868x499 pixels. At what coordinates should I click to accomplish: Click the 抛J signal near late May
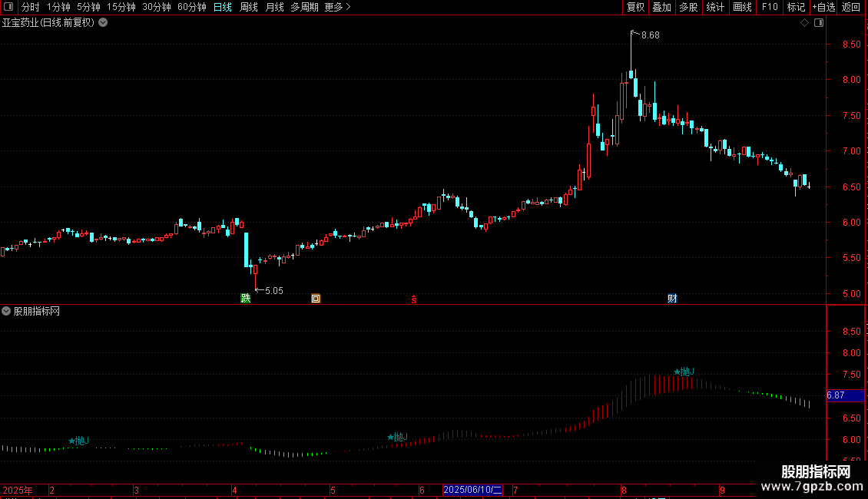397,437
